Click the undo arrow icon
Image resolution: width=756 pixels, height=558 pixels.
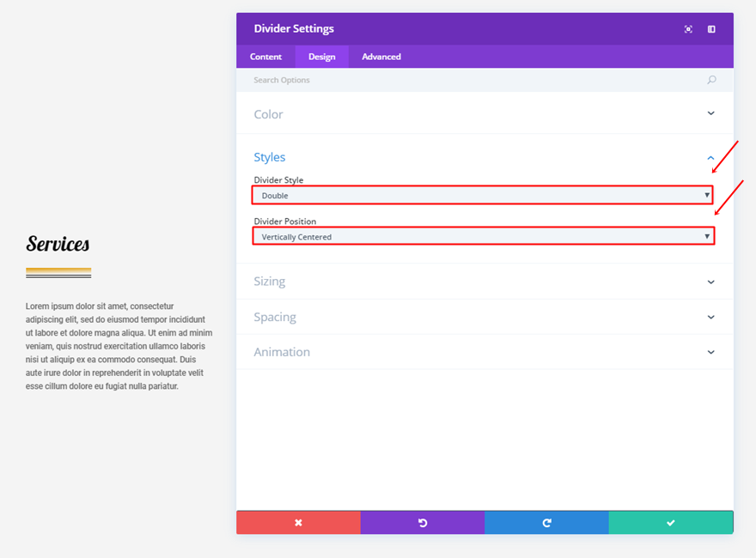[x=423, y=522]
